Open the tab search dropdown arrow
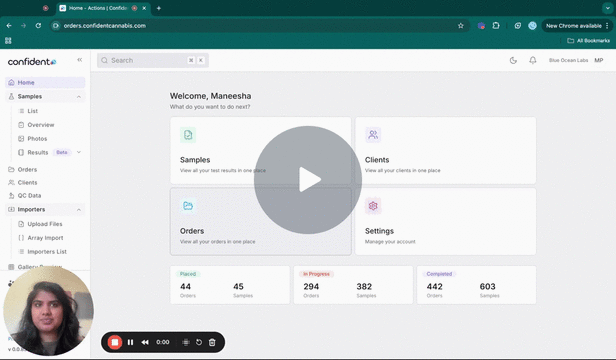The image size is (616, 360). [607, 8]
